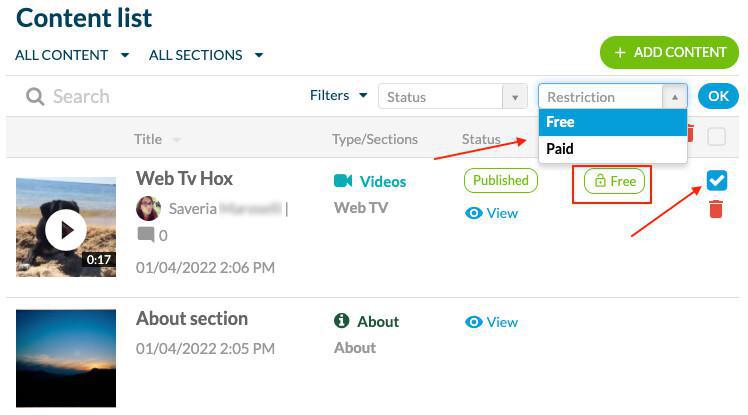The width and height of the screenshot is (748, 415).
Task: Click the info icon beside About
Action: [342, 321]
